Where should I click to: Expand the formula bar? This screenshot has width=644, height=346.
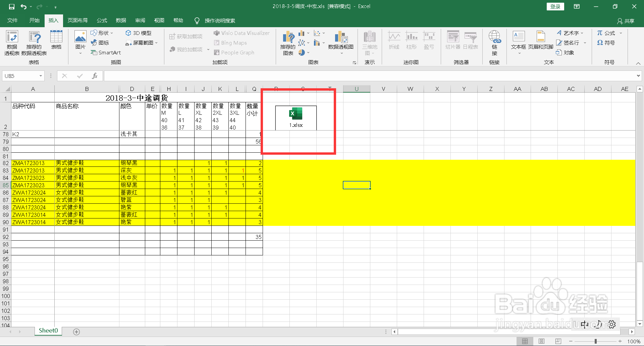638,76
